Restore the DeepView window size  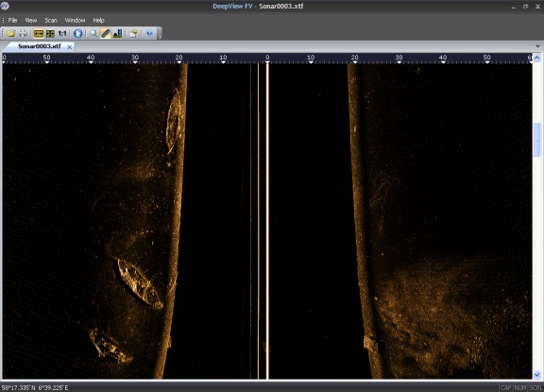pyautogui.click(x=525, y=7)
